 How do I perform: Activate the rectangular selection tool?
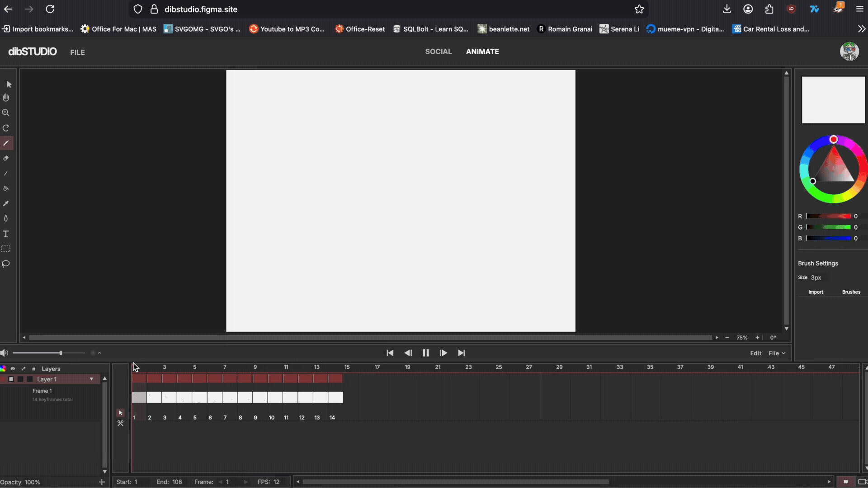point(6,249)
